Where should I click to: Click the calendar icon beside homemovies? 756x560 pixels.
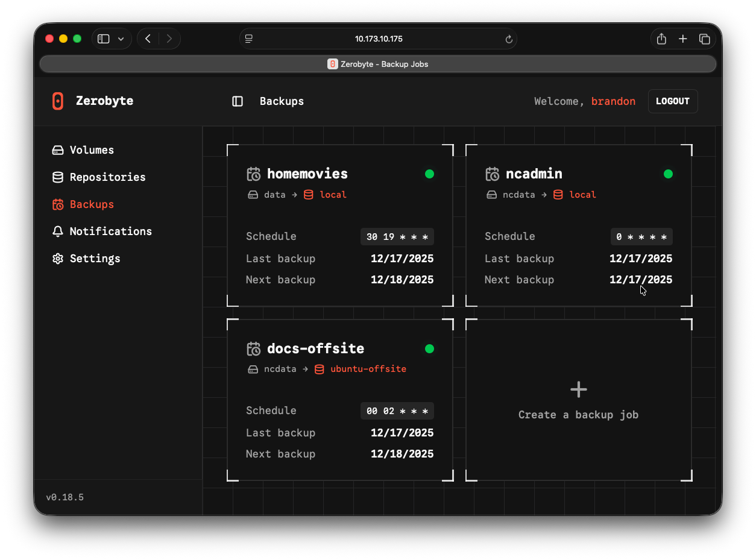(x=254, y=173)
